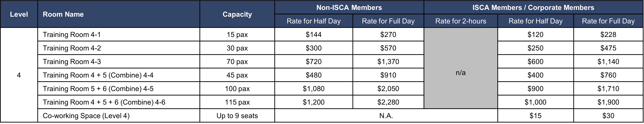Click the $1,000 member half day rate

coord(536,102)
